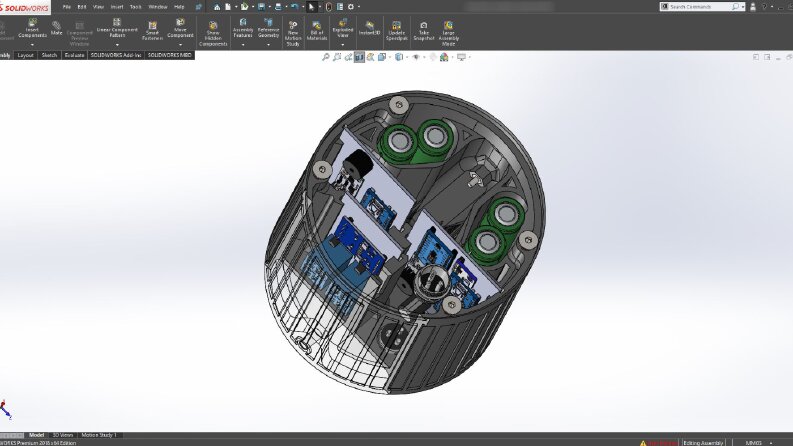793x446 pixels.
Task: Toggle Instant3D mode
Action: 370,28
